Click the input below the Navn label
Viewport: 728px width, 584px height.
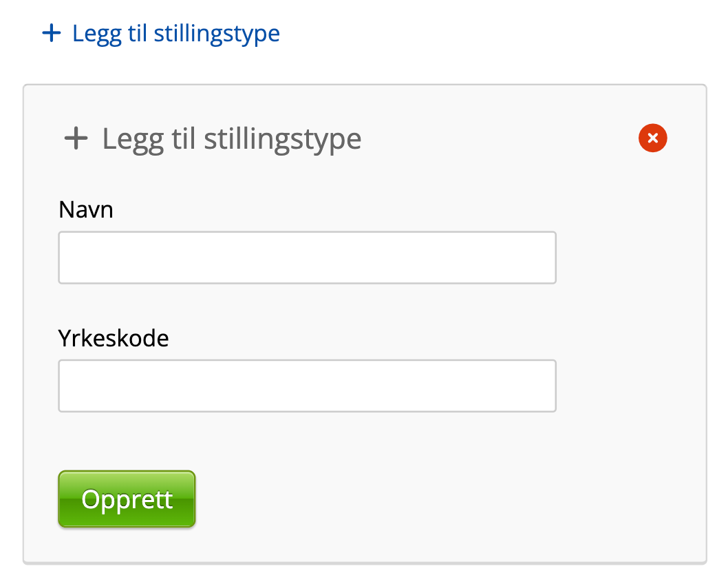(307, 258)
